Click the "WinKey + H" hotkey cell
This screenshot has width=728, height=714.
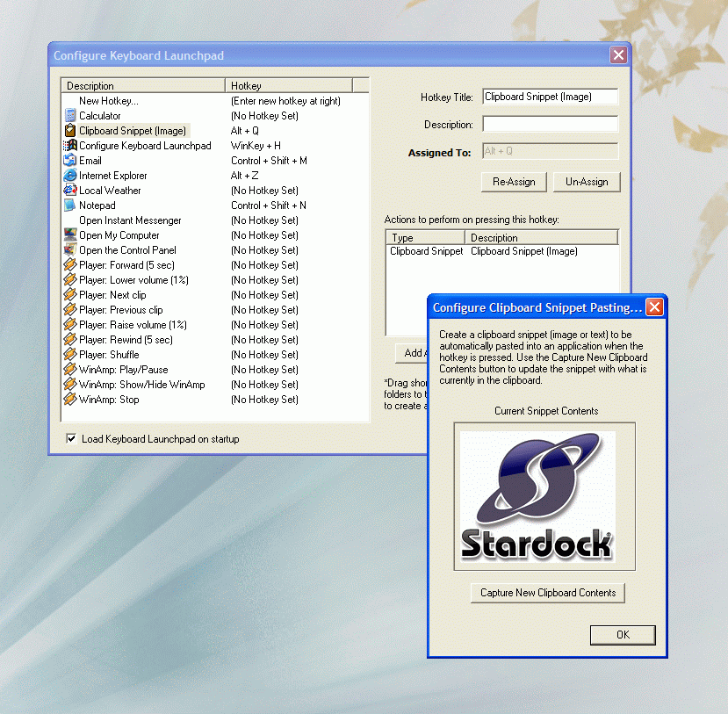click(x=256, y=145)
